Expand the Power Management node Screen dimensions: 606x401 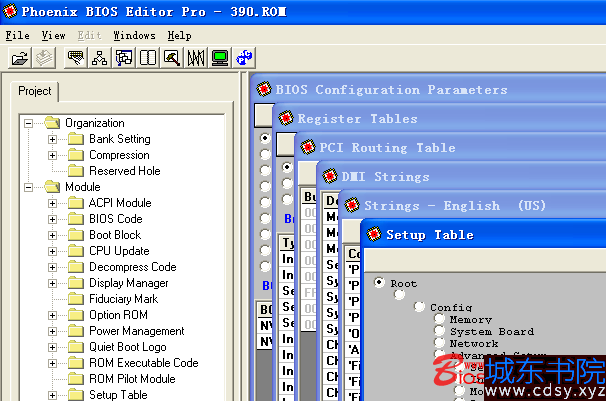(x=52, y=331)
